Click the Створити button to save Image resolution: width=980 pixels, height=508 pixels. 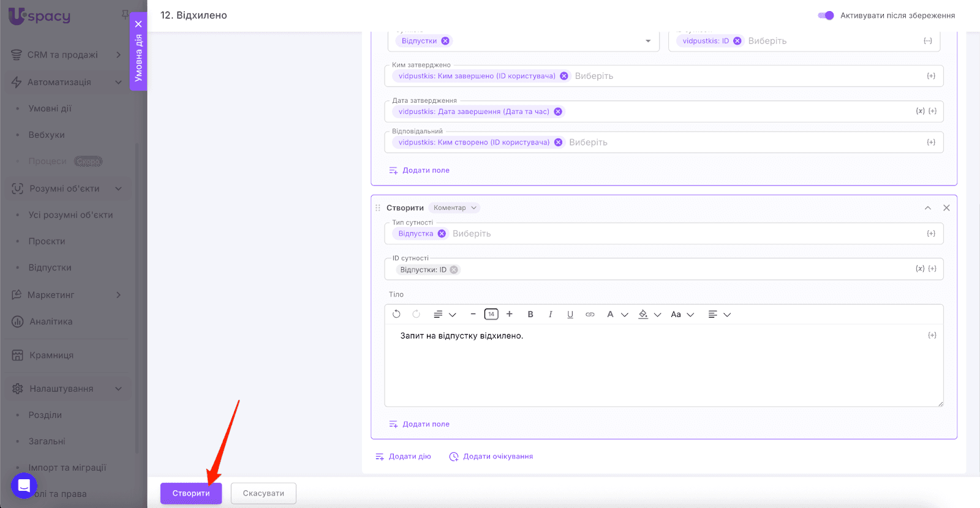pyautogui.click(x=191, y=493)
